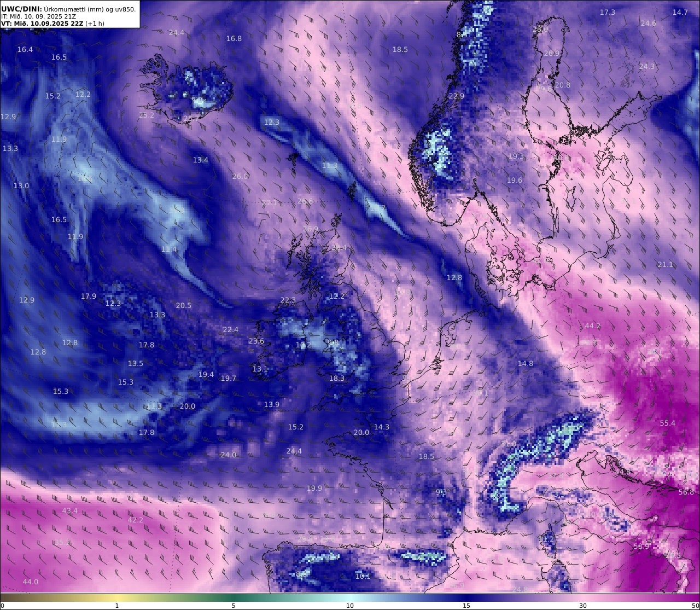
Task: Click the map value '16.4'
Action: click(25, 50)
